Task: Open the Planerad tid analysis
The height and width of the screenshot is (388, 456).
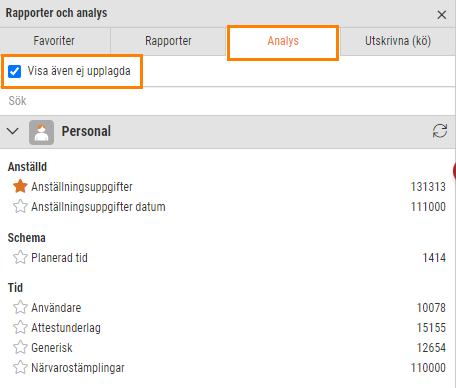Action: pos(59,258)
